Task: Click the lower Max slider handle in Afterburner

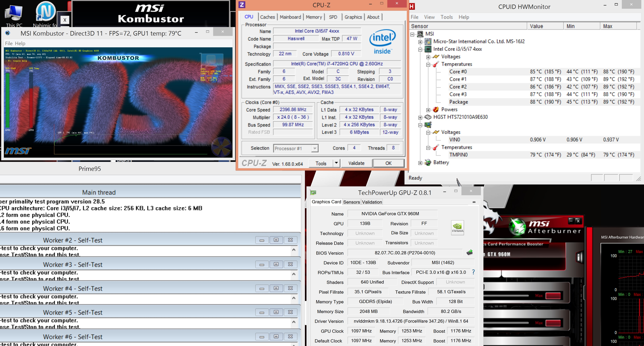Action: coord(553,323)
